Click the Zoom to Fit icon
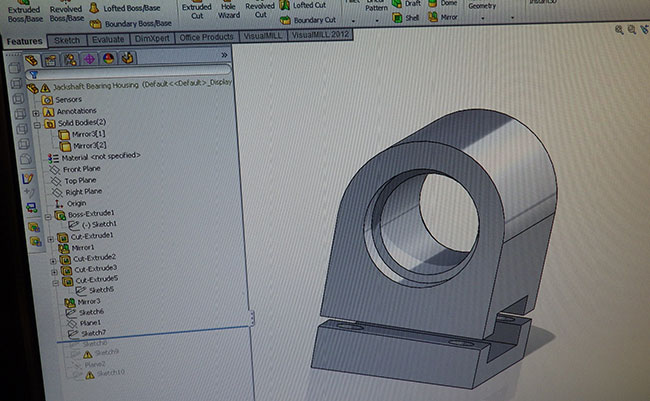 pos(619,29)
